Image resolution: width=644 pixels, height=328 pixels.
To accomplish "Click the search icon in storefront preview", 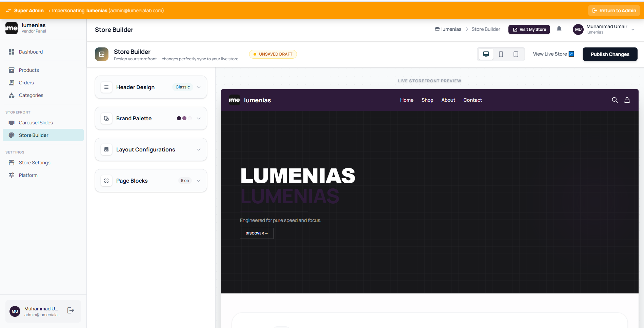I will click(x=615, y=100).
